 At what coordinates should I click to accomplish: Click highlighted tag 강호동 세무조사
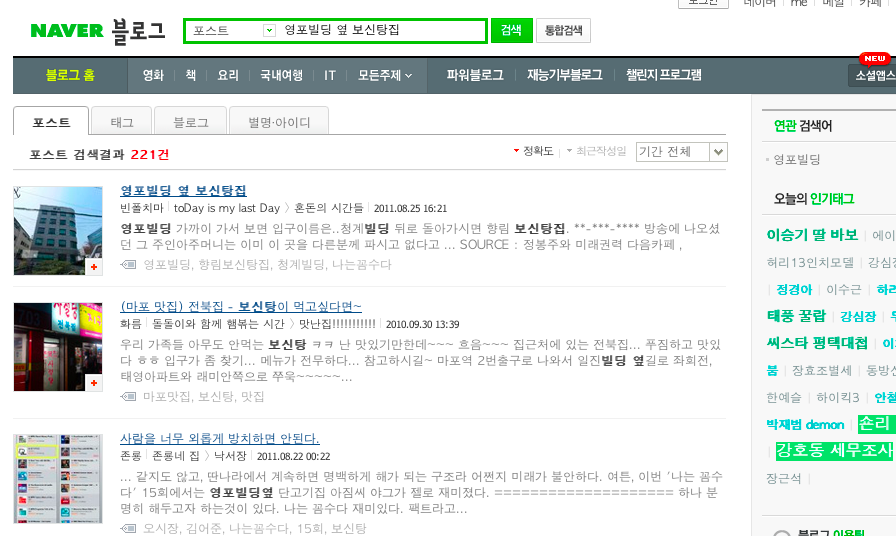tap(834, 451)
